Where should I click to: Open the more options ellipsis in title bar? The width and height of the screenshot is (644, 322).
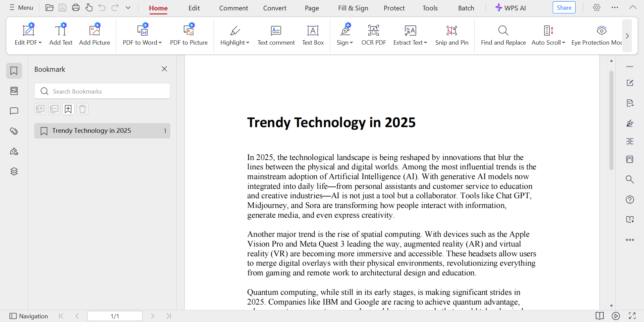615,7
